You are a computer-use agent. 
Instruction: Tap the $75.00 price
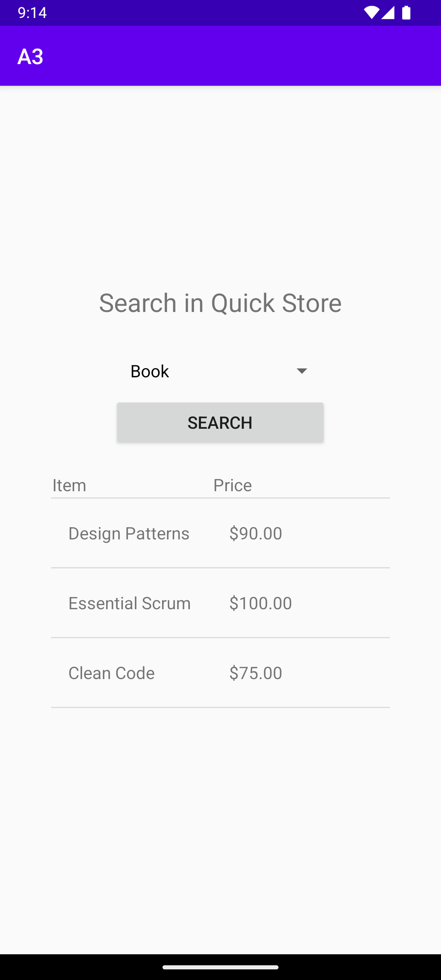tap(256, 673)
